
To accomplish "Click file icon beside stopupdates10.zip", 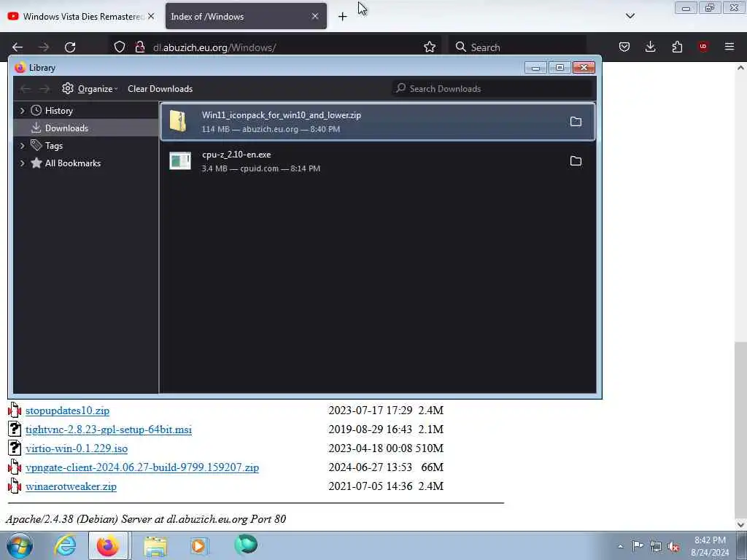I will [x=15, y=410].
